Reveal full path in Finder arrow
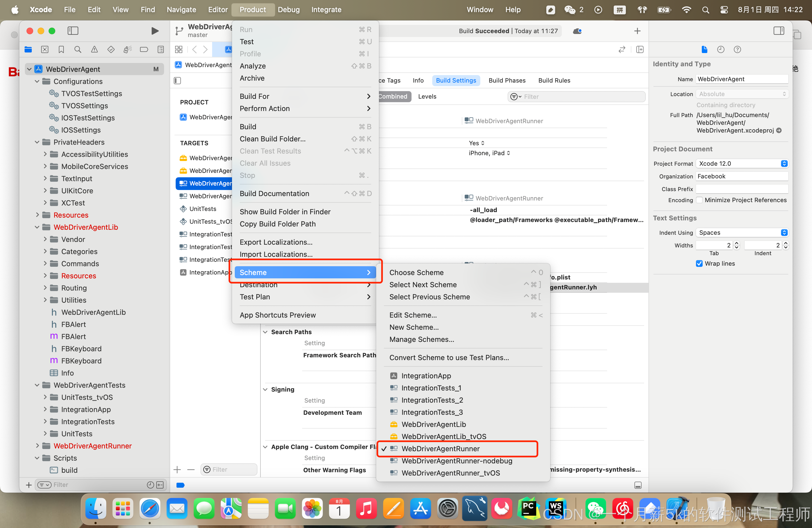 click(779, 130)
